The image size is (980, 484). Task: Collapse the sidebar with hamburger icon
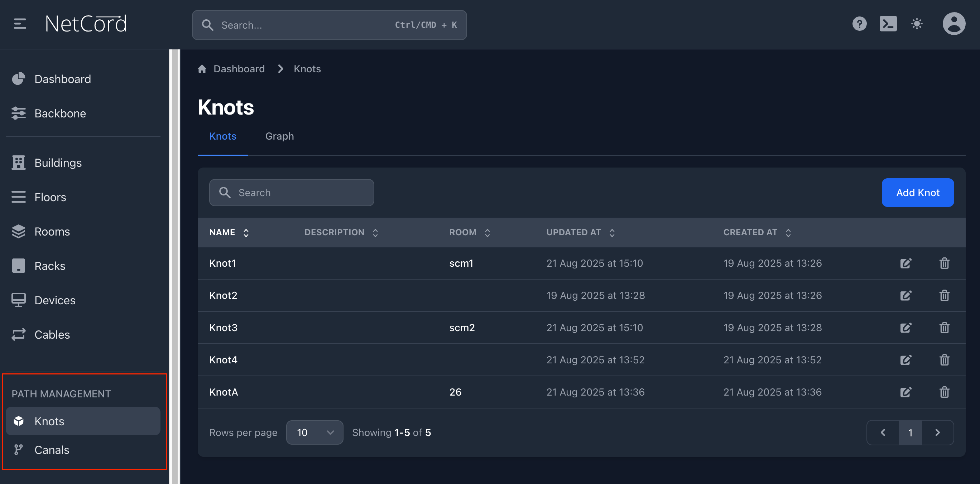coord(20,24)
